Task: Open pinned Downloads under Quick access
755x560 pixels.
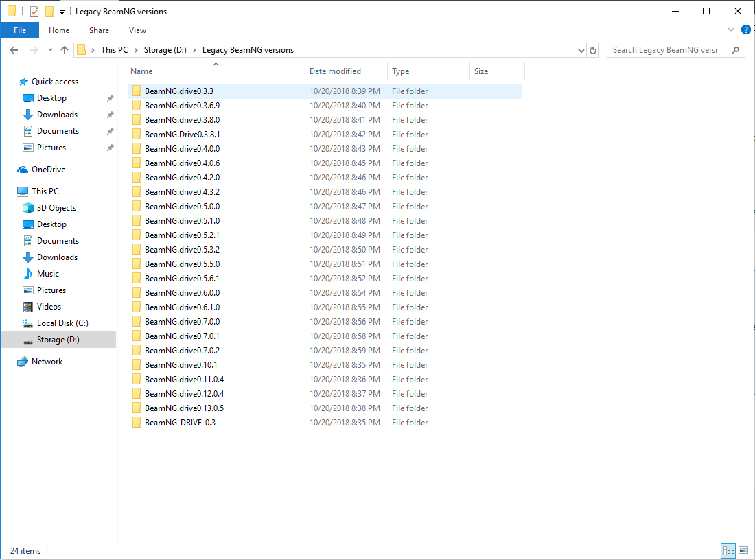Action: [x=57, y=115]
